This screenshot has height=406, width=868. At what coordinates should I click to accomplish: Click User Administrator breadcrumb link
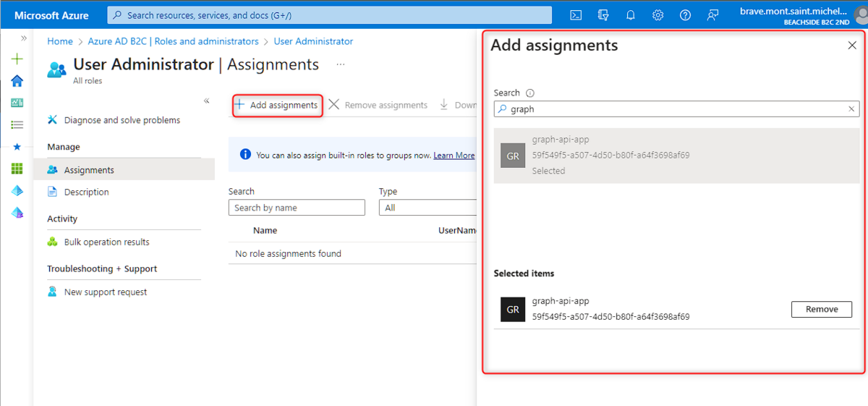pyautogui.click(x=313, y=41)
